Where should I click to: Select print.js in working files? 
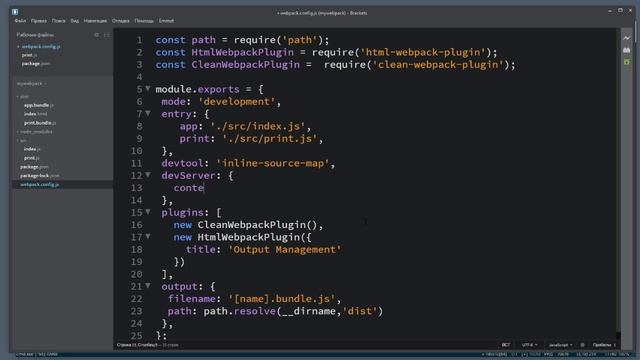point(29,55)
